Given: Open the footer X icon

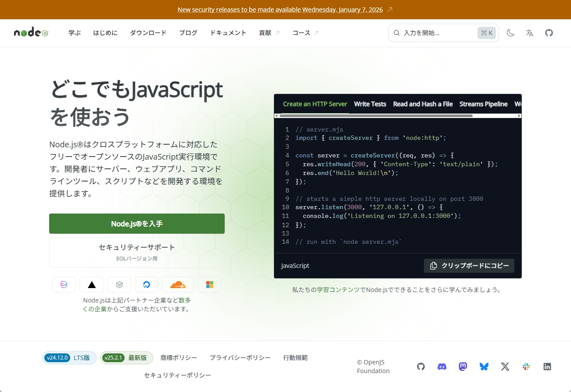Looking at the screenshot, I should (x=505, y=367).
